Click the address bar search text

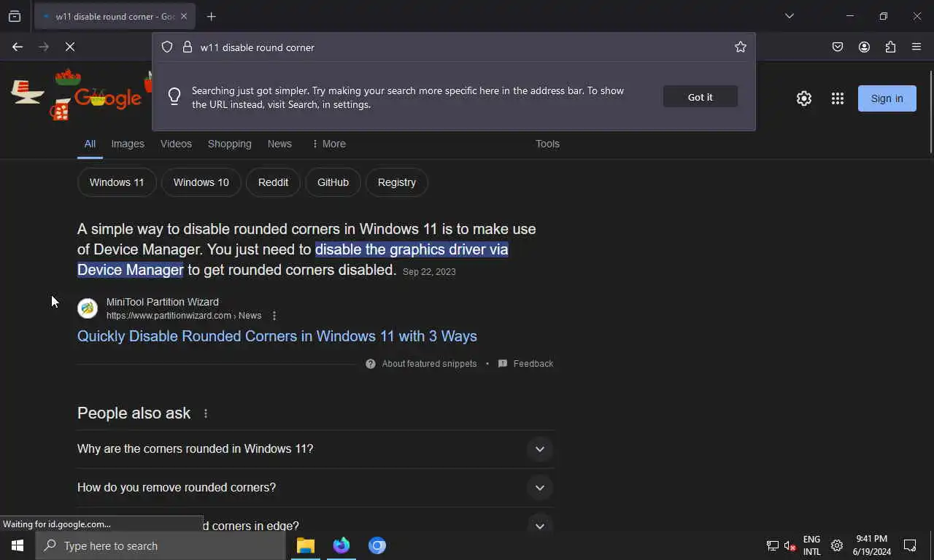[258, 47]
